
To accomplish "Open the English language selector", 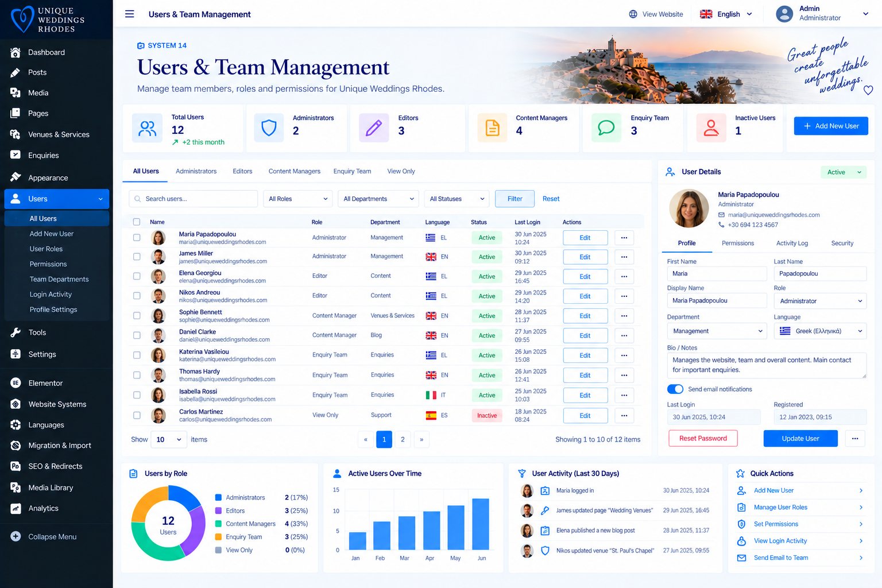I will (726, 14).
